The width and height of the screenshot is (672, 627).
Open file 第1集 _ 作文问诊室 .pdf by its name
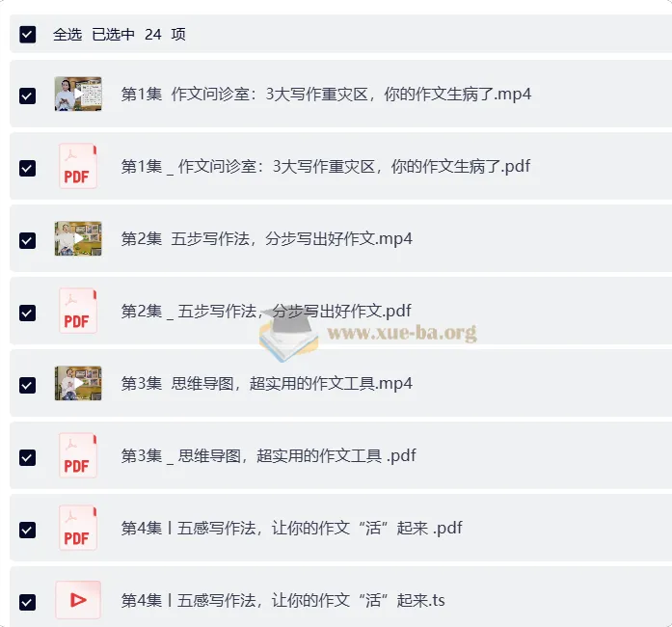coord(326,167)
